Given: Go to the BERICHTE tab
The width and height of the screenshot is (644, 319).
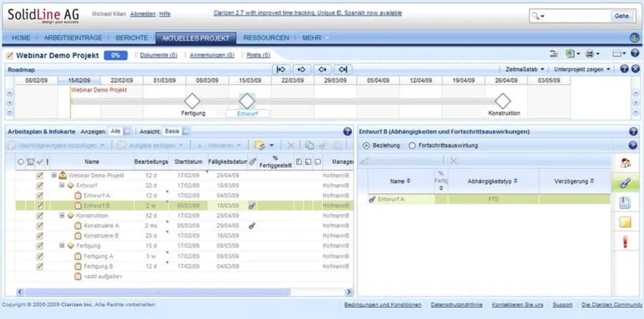Looking at the screenshot, I should click(132, 38).
